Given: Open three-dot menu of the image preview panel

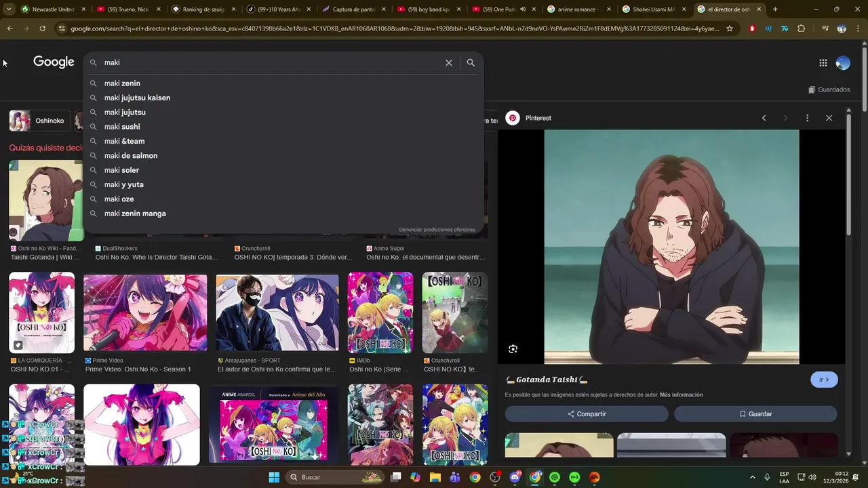Looking at the screenshot, I should click(807, 118).
